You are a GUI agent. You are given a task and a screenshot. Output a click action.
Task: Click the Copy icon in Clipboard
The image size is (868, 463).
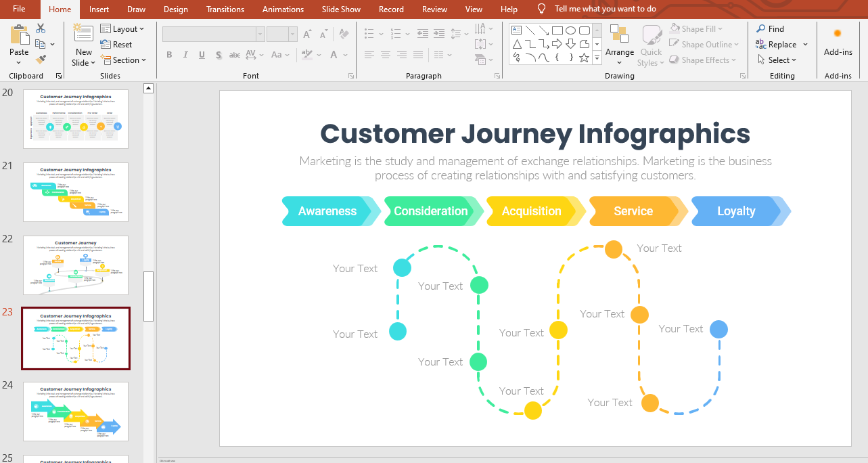point(41,44)
